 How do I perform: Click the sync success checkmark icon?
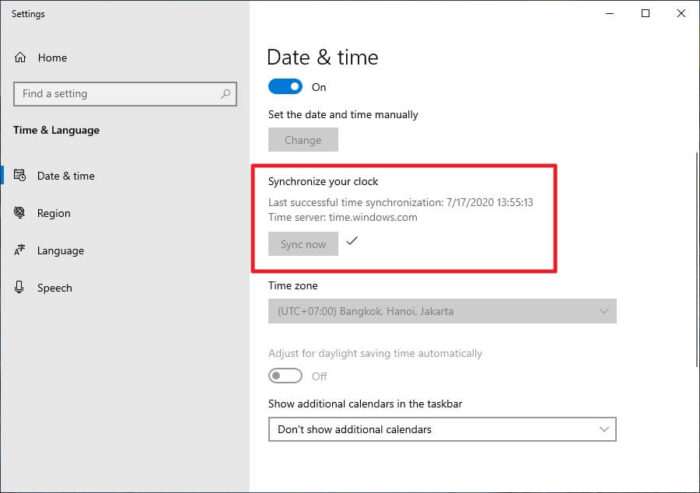[x=352, y=241]
